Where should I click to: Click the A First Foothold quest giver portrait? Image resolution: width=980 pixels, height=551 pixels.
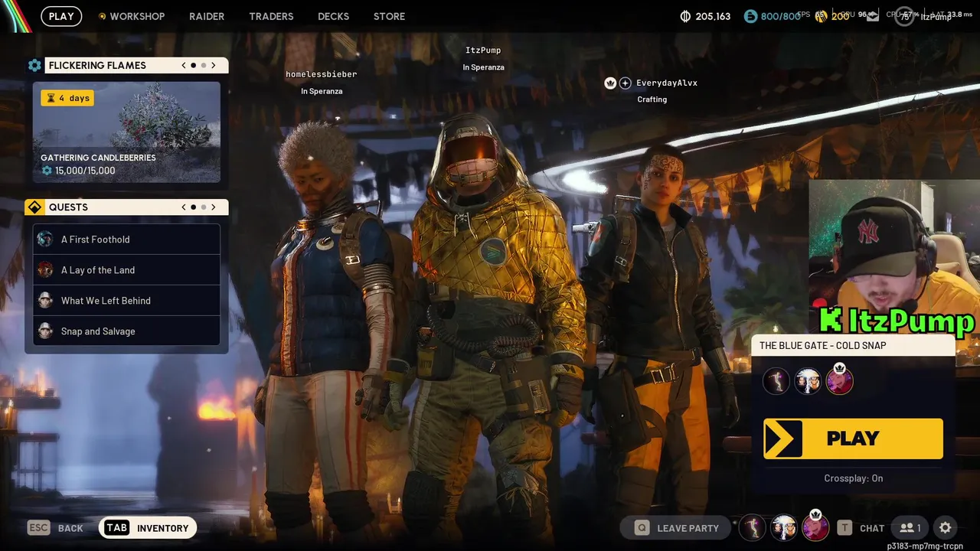pos(45,240)
